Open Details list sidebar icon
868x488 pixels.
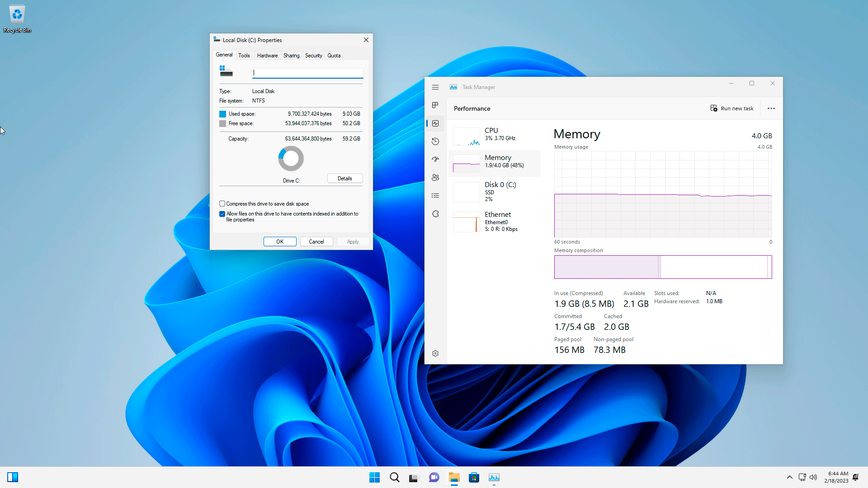[435, 196]
